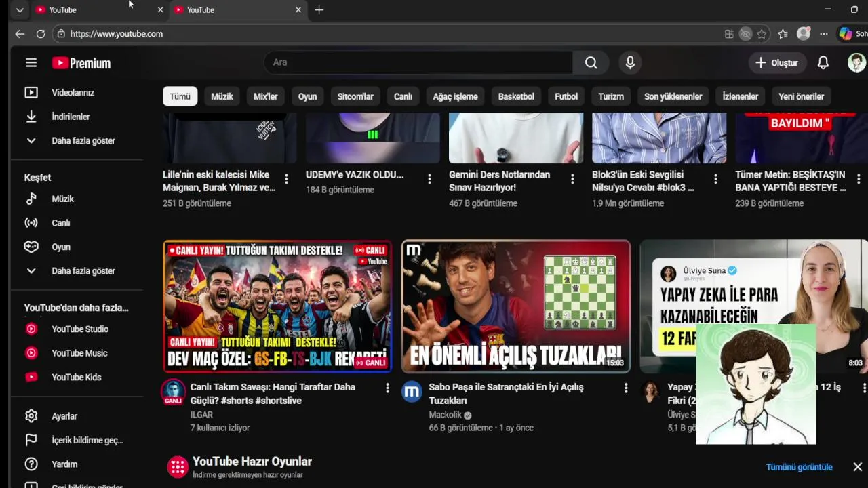This screenshot has width=868, height=488.
Task: Select the Yeni öneriler chip
Action: [801, 96]
